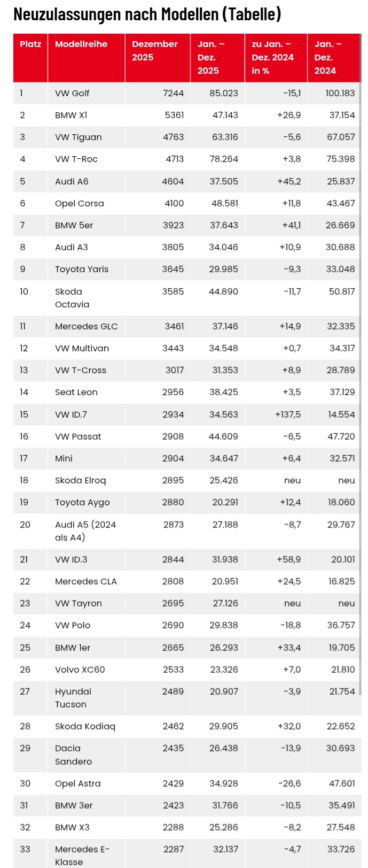
Task: Select the VW Golf row
Action: (187, 93)
